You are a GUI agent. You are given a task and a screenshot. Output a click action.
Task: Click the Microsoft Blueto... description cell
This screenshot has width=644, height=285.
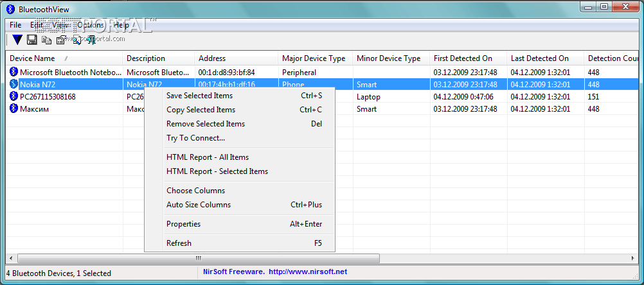point(158,73)
